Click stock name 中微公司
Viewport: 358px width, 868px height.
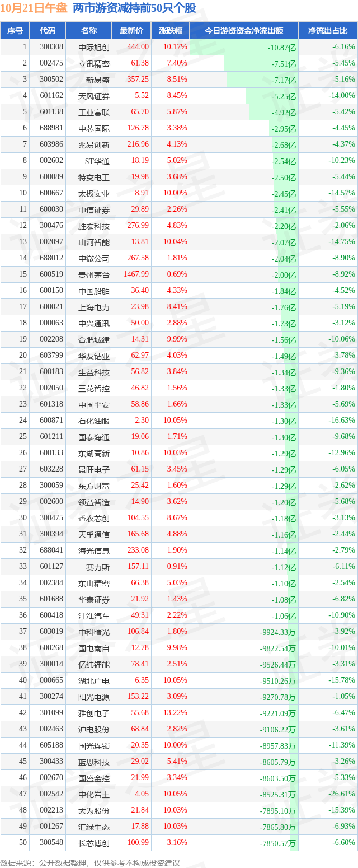[94, 258]
